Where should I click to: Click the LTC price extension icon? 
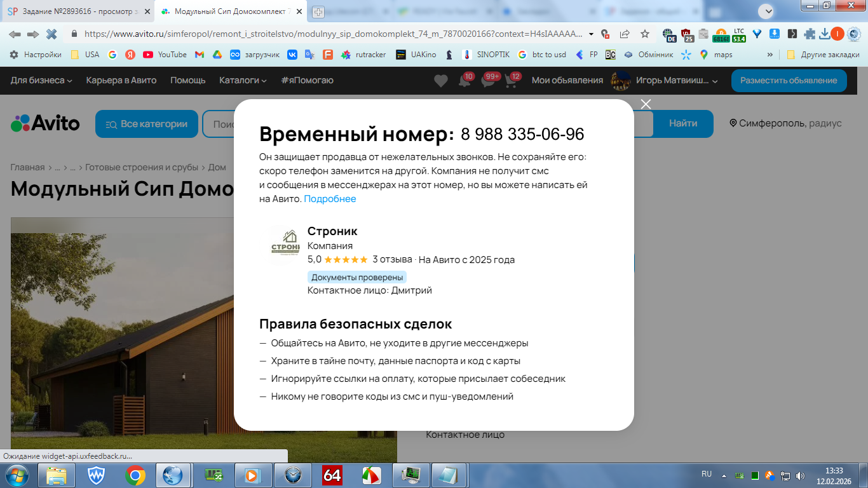point(739,35)
